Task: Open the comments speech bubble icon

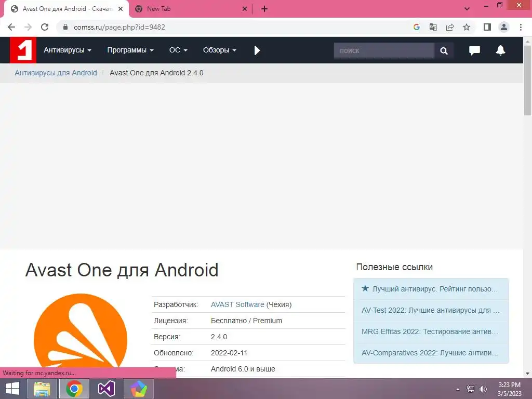Action: click(474, 50)
